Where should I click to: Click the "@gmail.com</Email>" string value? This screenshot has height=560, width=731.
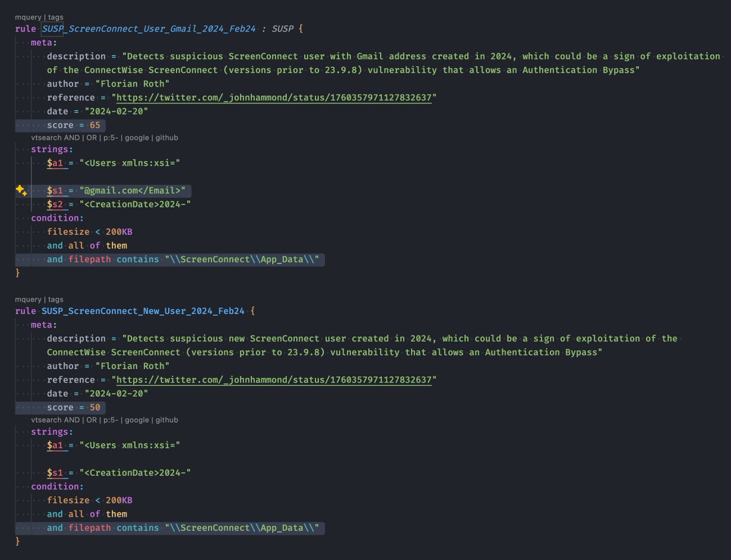tap(132, 191)
